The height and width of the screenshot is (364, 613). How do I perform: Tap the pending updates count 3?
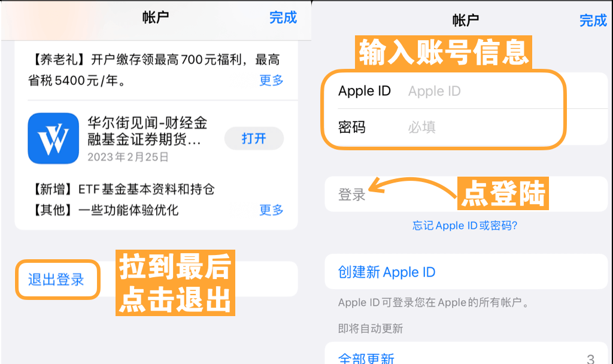[x=591, y=359]
